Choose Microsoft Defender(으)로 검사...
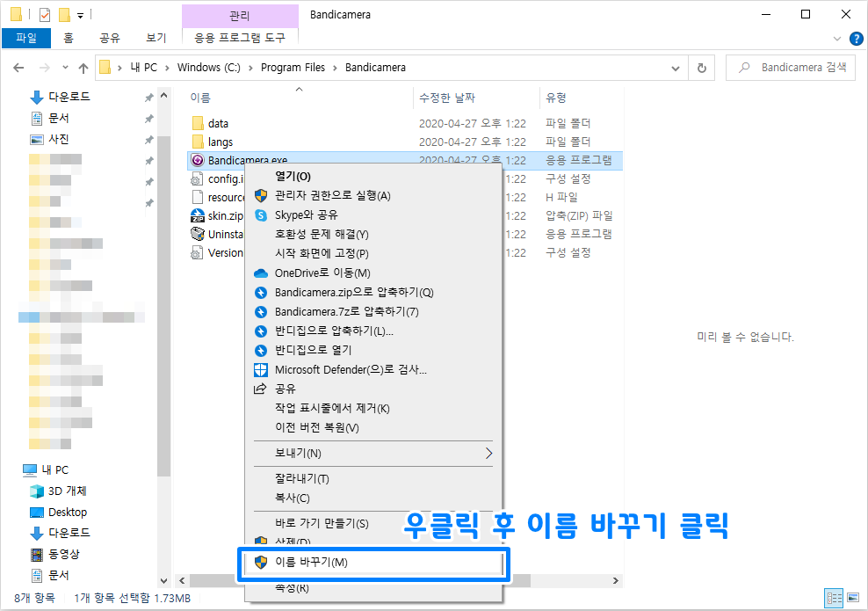Screen dimensions: 868x611 [x=373, y=369]
